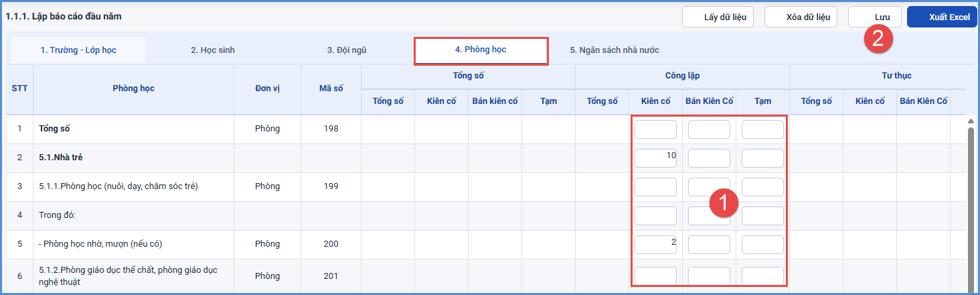This screenshot has height=295, width=980.
Task: Click the Xóa dữ liệu button
Action: click(x=801, y=17)
